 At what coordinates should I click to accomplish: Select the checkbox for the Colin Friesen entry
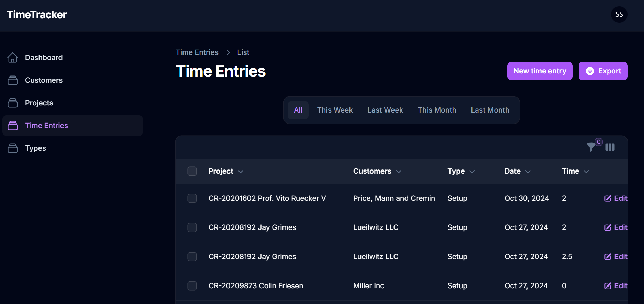[192, 286]
